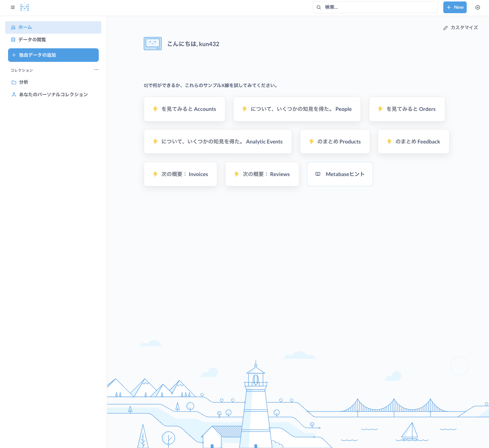
Task: Click the greeting Metabot robot icon
Action: pyautogui.click(x=153, y=44)
